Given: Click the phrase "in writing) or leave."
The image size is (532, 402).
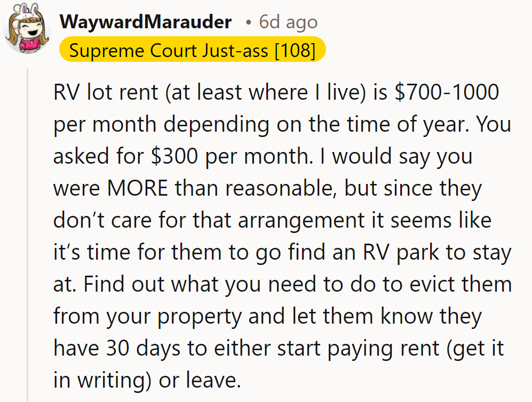Looking at the screenshot, I should coord(147,380).
